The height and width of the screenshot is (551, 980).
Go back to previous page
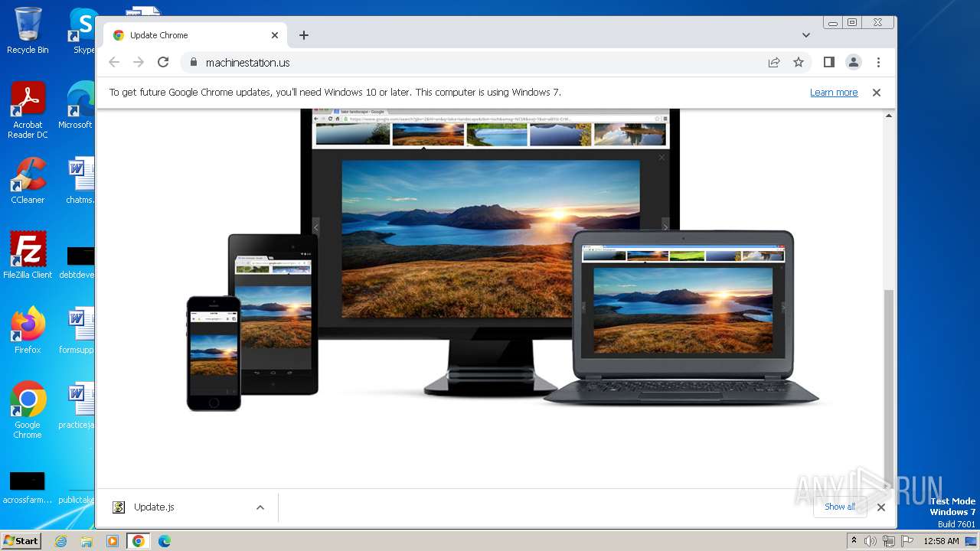pyautogui.click(x=114, y=63)
